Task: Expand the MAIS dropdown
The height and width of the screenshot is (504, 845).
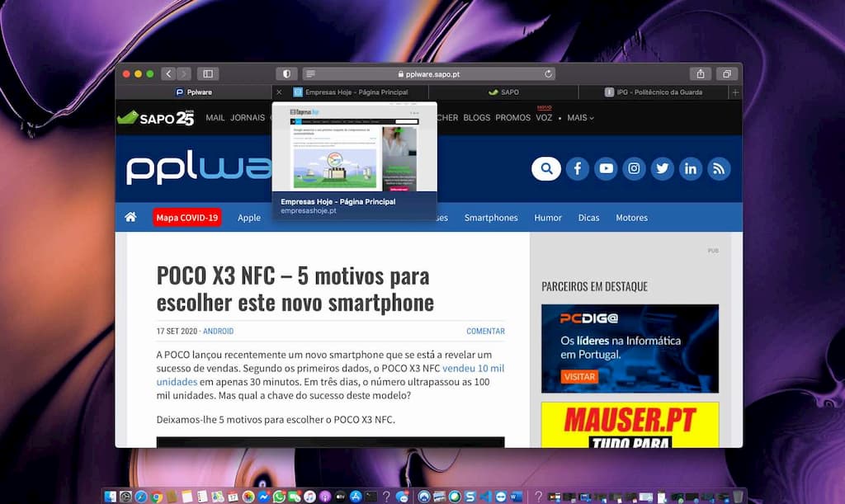Action: (580, 117)
